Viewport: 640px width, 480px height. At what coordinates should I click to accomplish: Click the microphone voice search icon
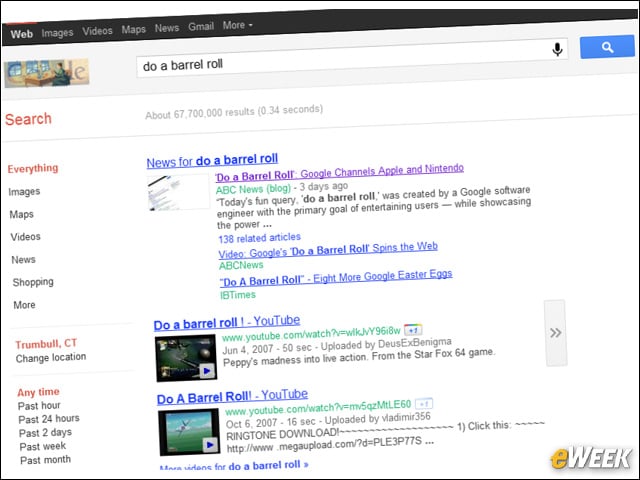[557, 49]
